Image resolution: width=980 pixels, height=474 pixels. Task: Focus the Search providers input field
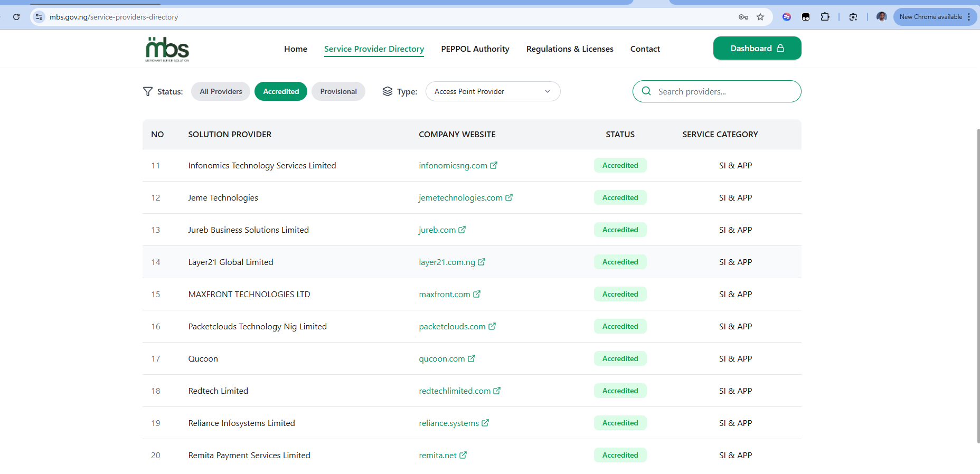[x=723, y=91]
